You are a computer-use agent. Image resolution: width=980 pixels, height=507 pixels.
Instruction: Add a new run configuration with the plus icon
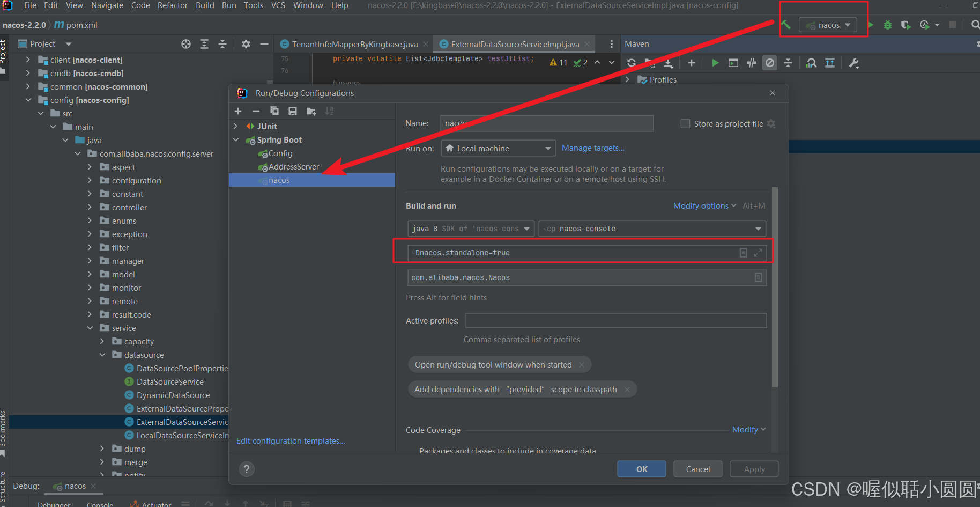239,111
